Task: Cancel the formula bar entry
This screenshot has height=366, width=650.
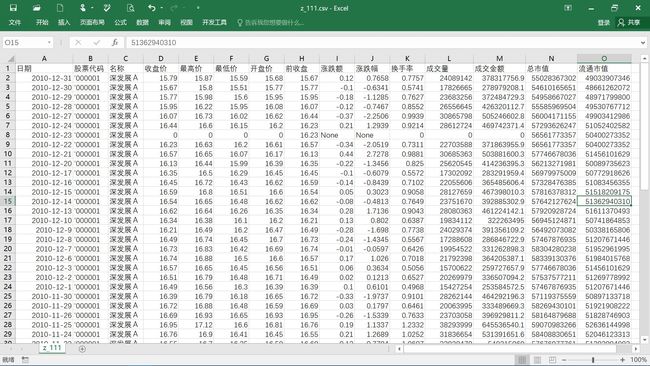Action: point(78,42)
